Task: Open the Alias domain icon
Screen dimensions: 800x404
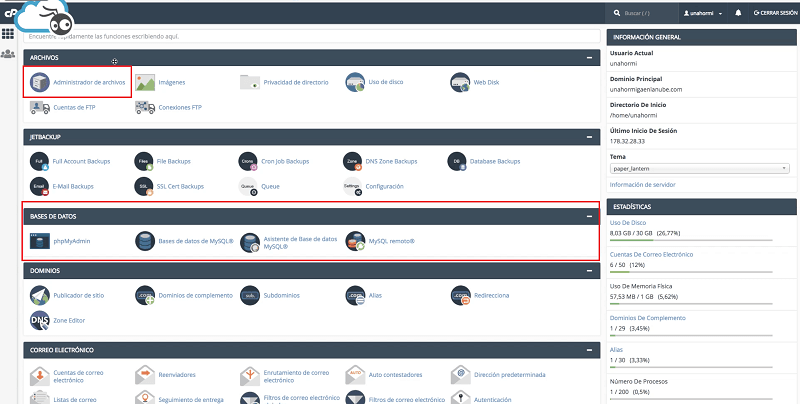Action: 355,295
